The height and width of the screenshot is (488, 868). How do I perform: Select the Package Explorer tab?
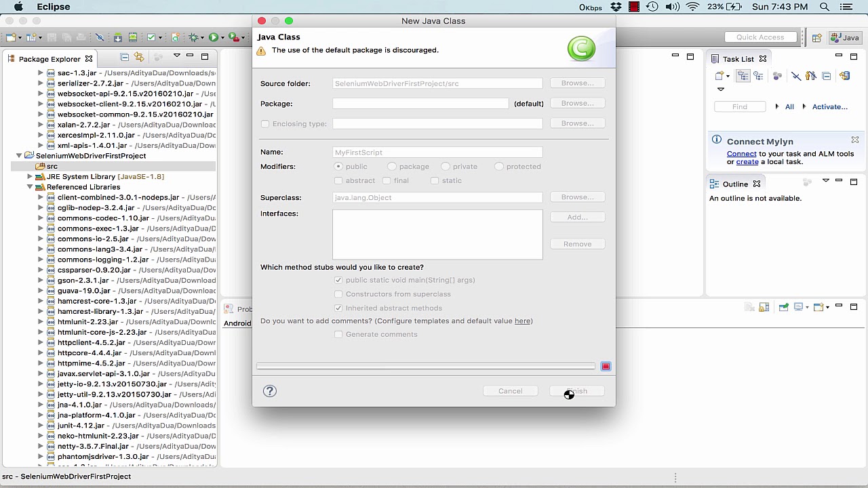[50, 59]
